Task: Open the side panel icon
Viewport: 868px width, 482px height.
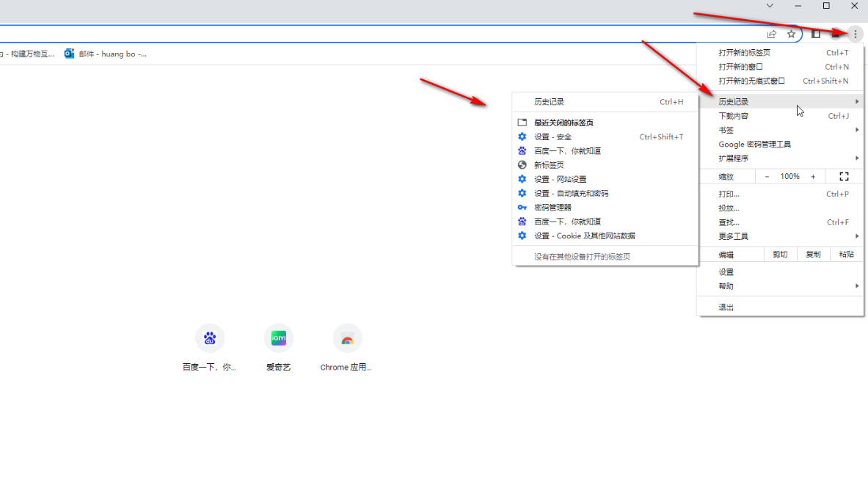Action: (816, 34)
